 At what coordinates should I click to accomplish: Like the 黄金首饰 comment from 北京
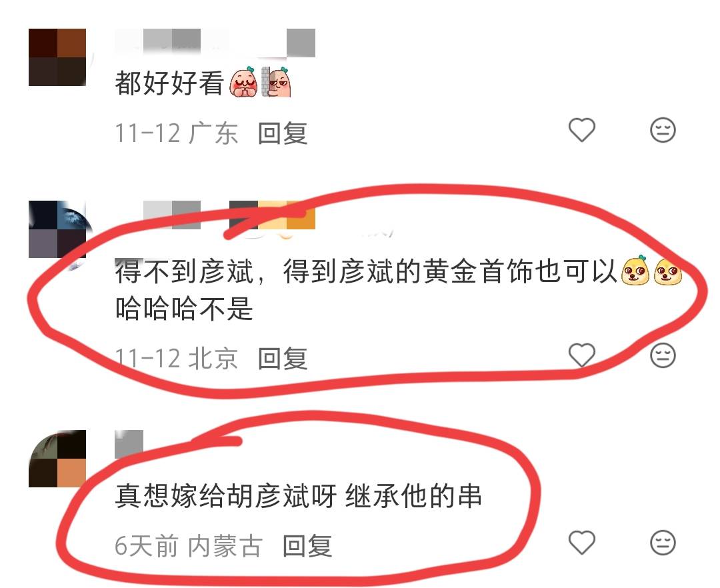click(x=582, y=355)
